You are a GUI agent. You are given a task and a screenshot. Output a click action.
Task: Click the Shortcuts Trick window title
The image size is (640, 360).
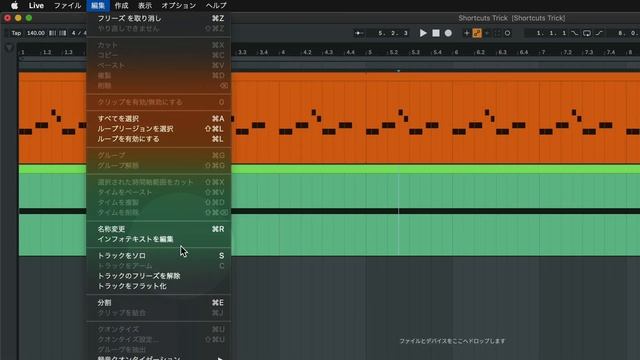tap(511, 18)
